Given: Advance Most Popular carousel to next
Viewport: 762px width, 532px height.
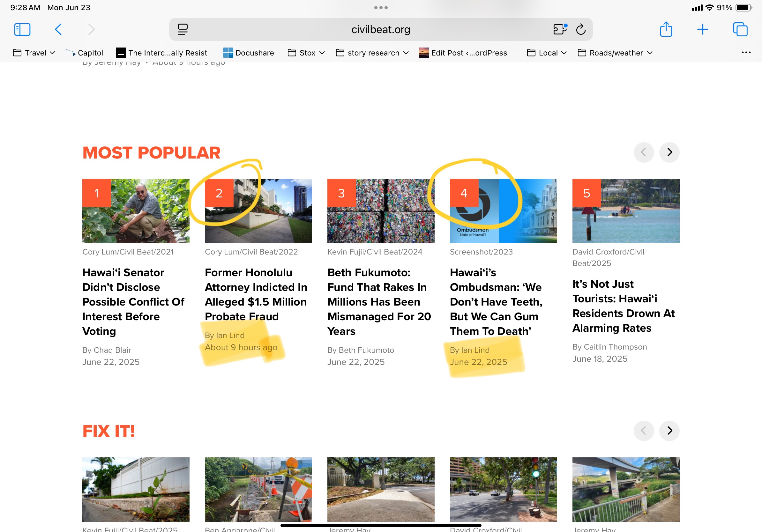Looking at the screenshot, I should (x=669, y=152).
